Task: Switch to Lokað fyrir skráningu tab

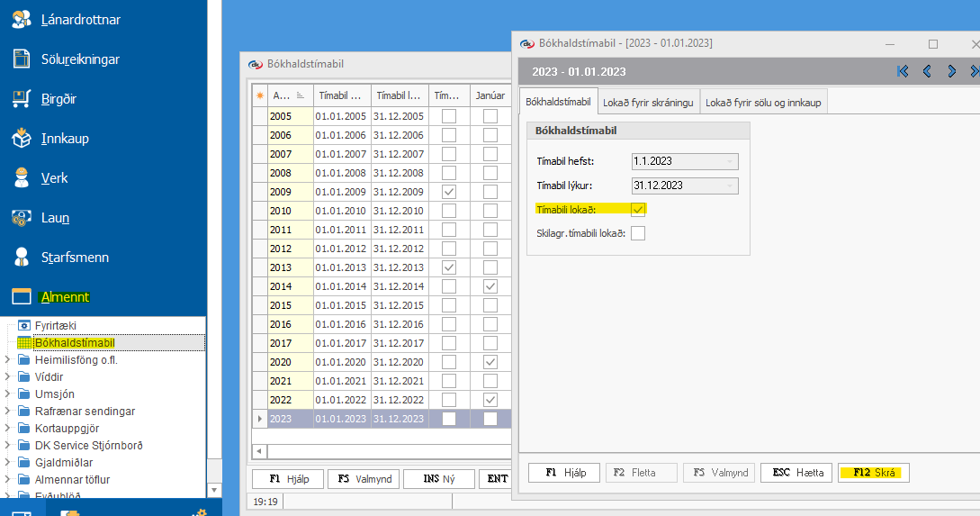Action: [648, 103]
